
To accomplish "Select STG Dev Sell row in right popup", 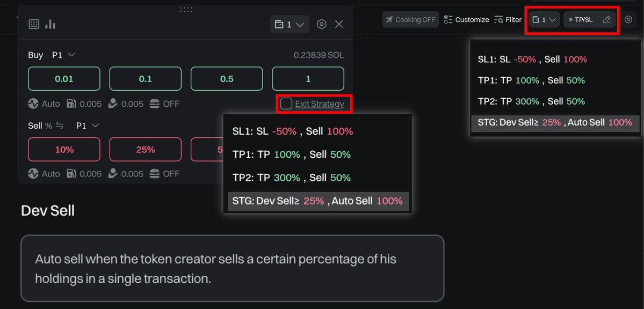I will click(x=555, y=122).
